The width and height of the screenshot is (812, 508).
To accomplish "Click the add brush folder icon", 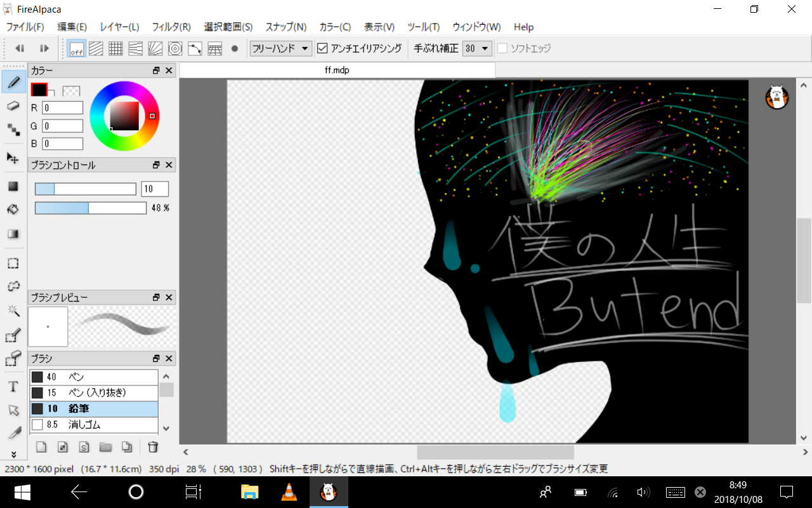I will click(105, 447).
